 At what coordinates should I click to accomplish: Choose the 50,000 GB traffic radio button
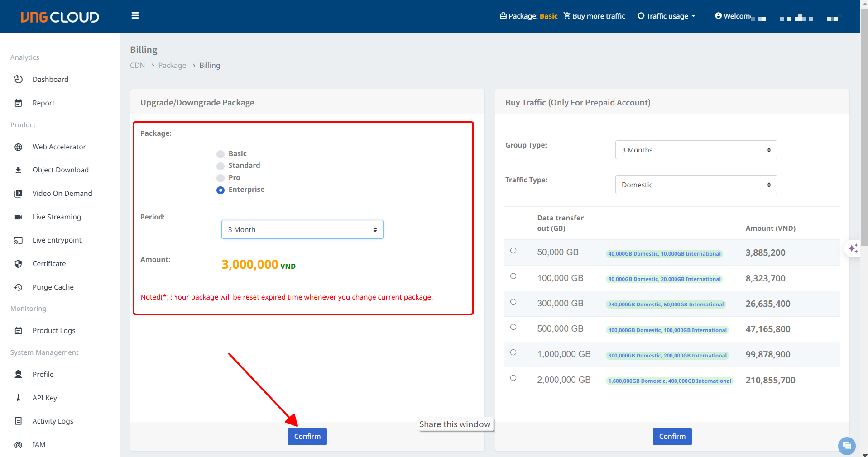click(513, 251)
